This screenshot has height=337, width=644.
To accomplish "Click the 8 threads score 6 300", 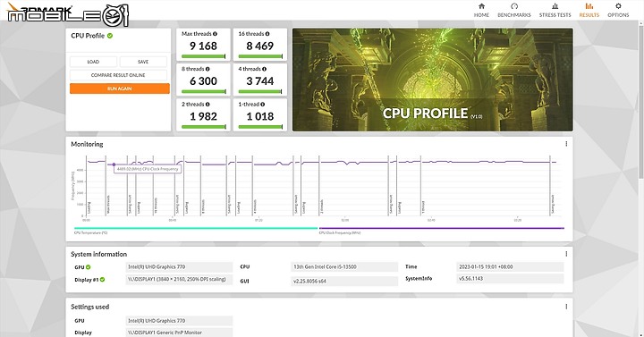I will pos(203,81).
